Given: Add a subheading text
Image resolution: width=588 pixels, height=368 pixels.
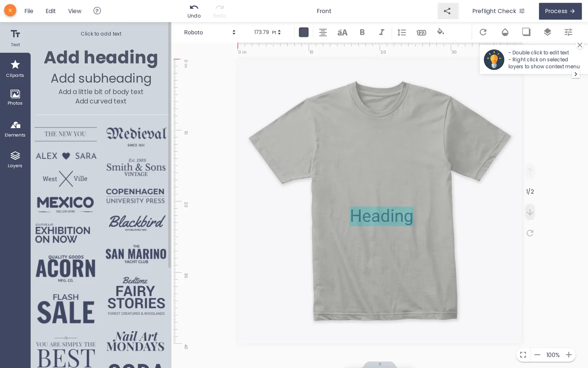Looking at the screenshot, I should 101,78.
